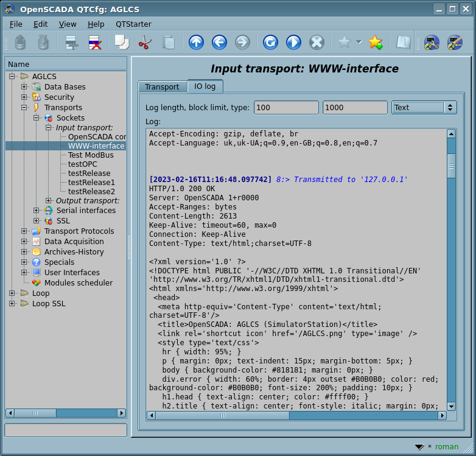Open the manual book icon

tap(404, 43)
